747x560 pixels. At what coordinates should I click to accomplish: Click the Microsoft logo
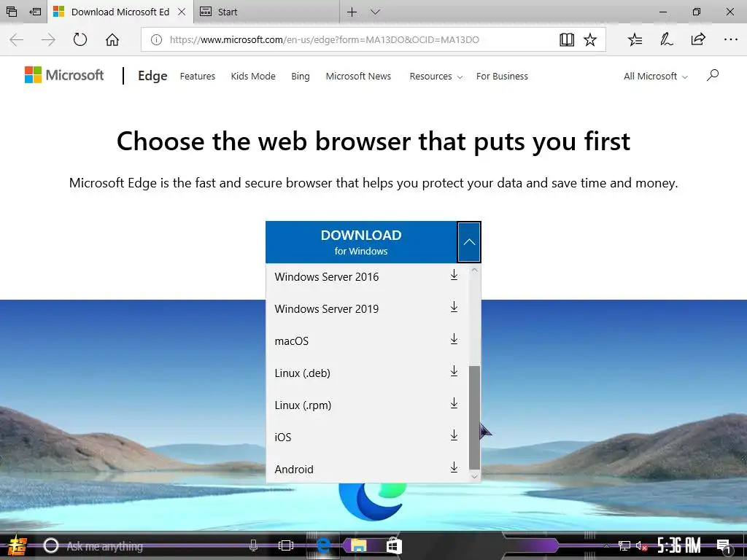pyautogui.click(x=64, y=75)
